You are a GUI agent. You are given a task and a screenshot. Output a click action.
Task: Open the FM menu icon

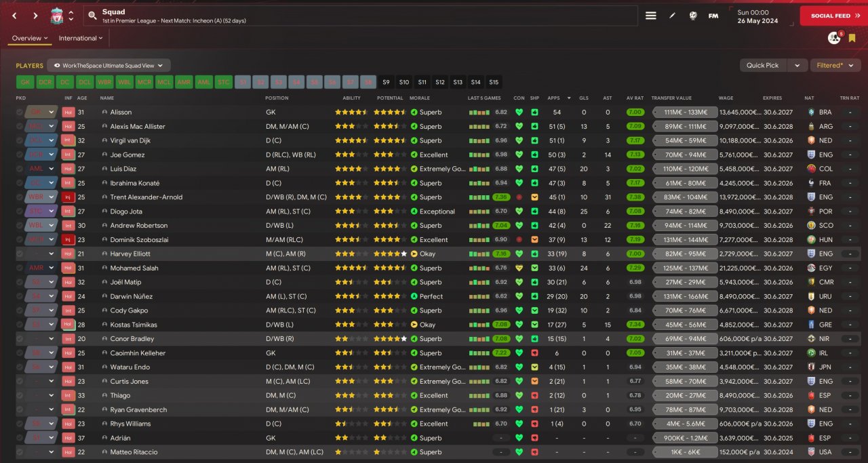(713, 16)
